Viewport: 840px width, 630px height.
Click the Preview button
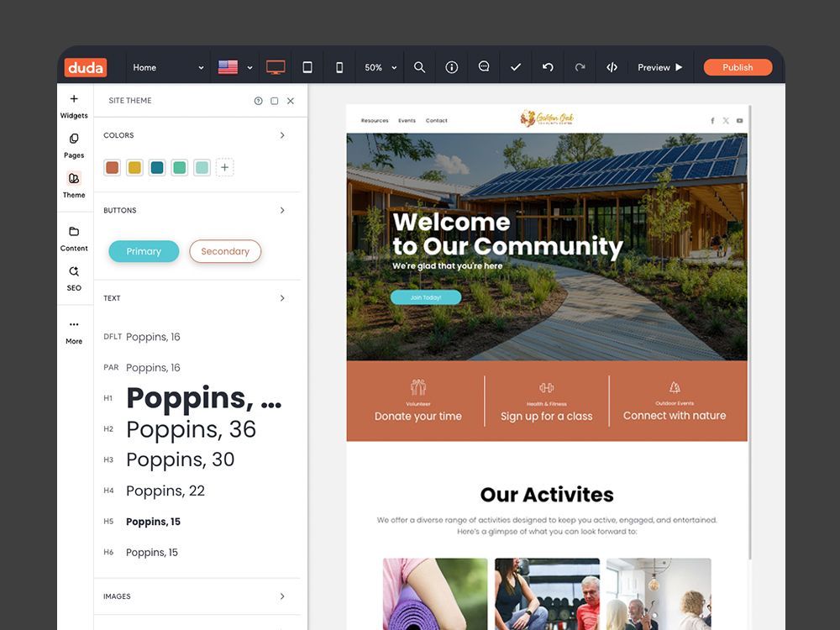660,67
